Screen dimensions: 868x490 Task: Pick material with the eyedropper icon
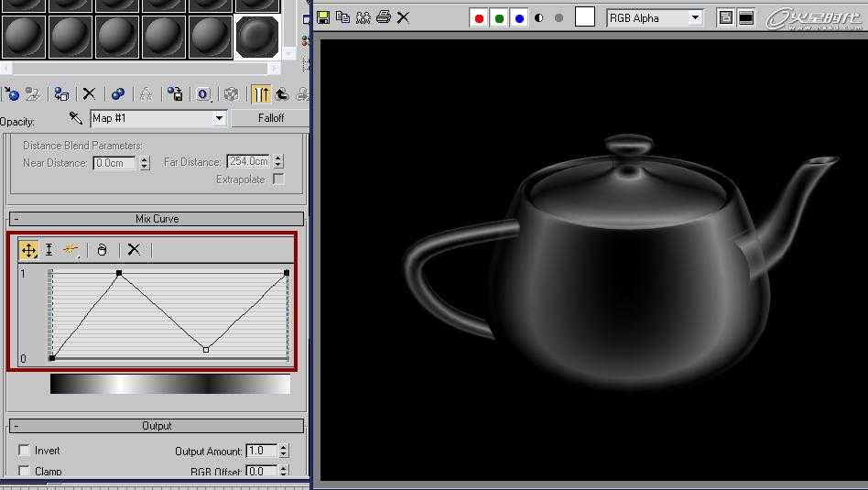point(75,118)
